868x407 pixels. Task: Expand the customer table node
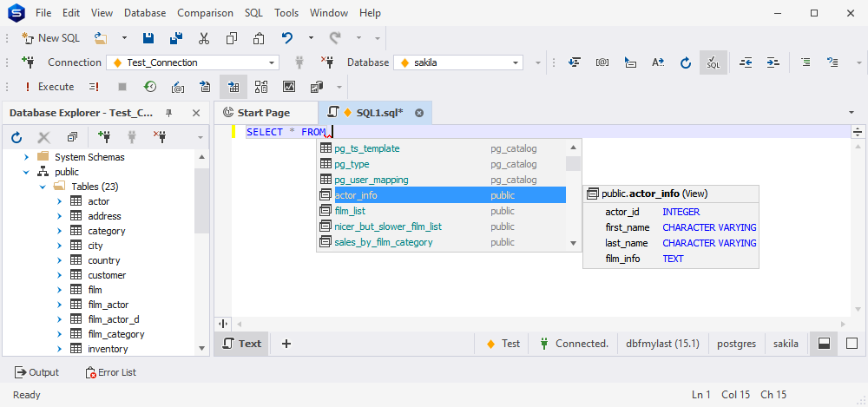pos(59,275)
